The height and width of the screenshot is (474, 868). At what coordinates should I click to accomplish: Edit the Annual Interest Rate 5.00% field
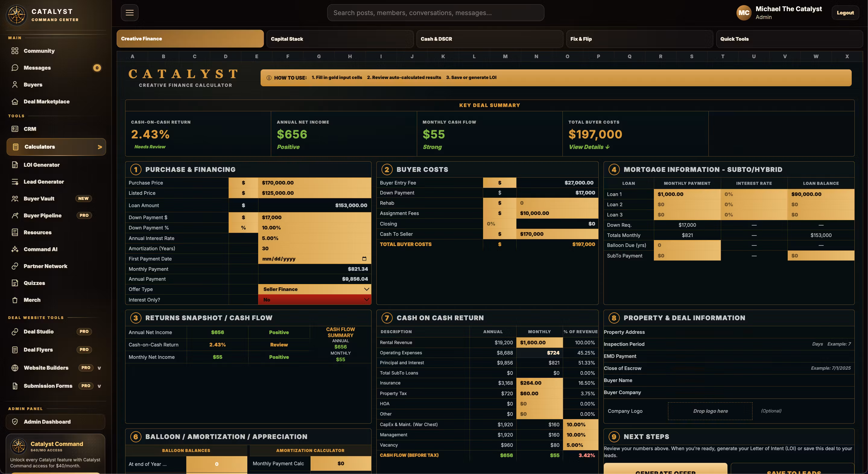[x=315, y=238]
